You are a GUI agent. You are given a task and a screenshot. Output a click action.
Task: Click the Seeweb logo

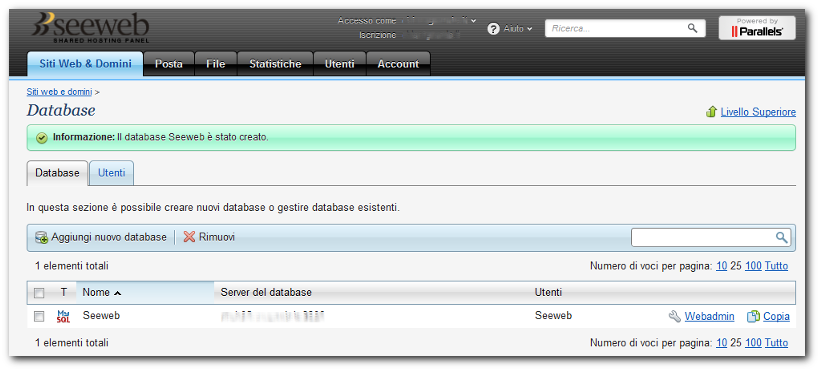(90, 28)
